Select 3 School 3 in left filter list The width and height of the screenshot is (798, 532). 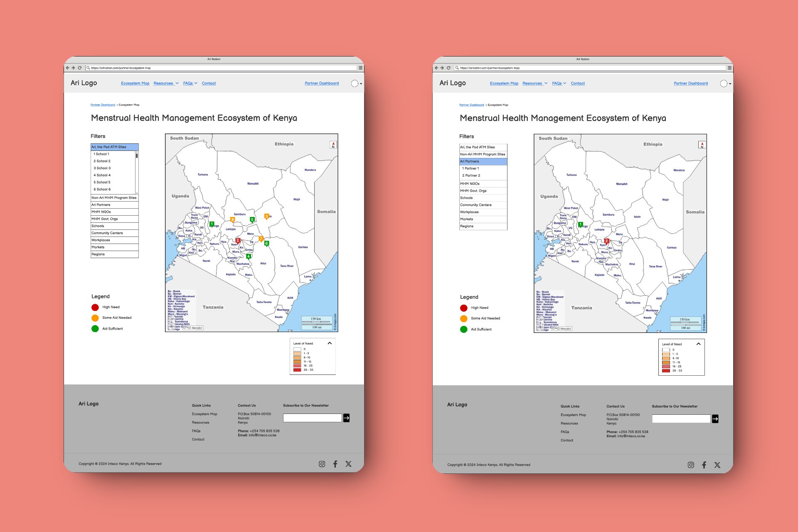coord(102,168)
